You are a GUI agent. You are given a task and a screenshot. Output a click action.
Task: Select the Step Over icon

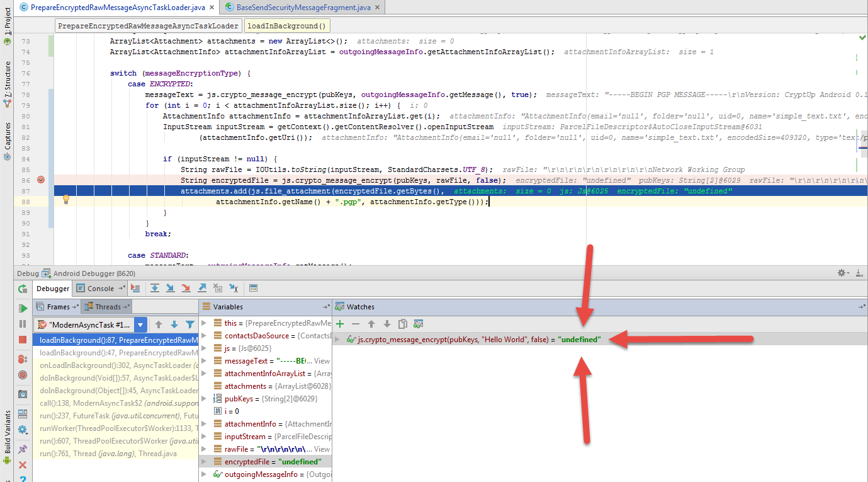tap(154, 288)
